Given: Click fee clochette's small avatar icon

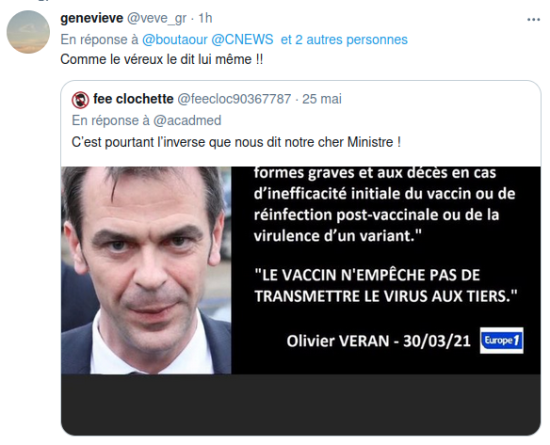Looking at the screenshot, I should click(x=80, y=100).
